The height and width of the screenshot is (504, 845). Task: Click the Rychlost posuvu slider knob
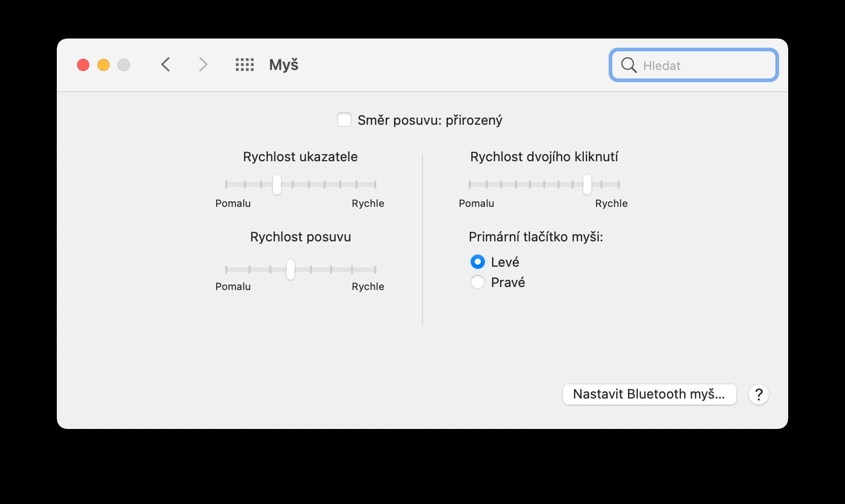click(x=291, y=270)
